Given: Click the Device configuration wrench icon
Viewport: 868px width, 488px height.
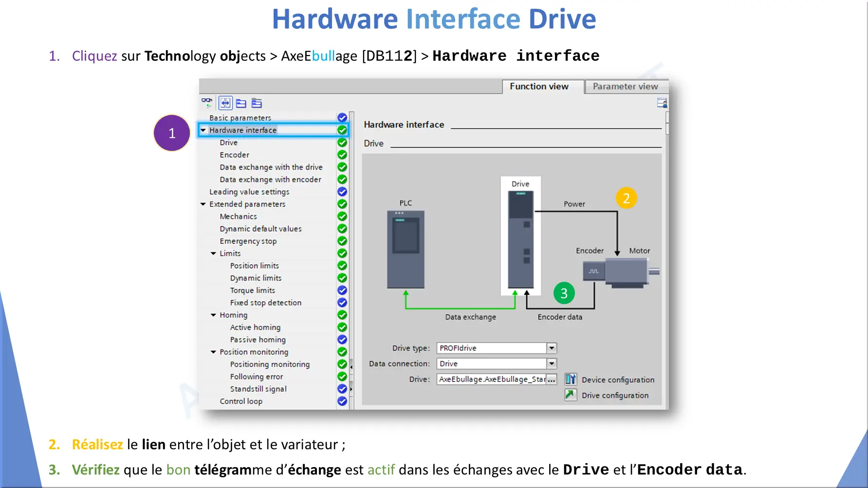Looking at the screenshot, I should pos(571,380).
